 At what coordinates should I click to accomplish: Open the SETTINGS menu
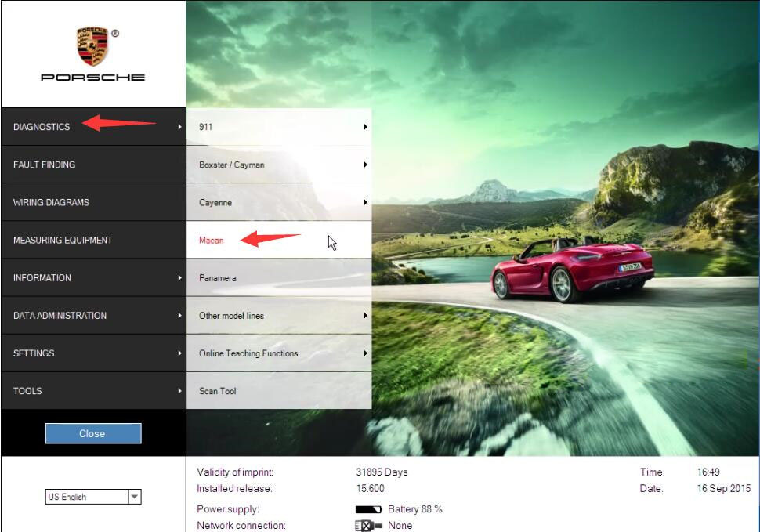(93, 353)
